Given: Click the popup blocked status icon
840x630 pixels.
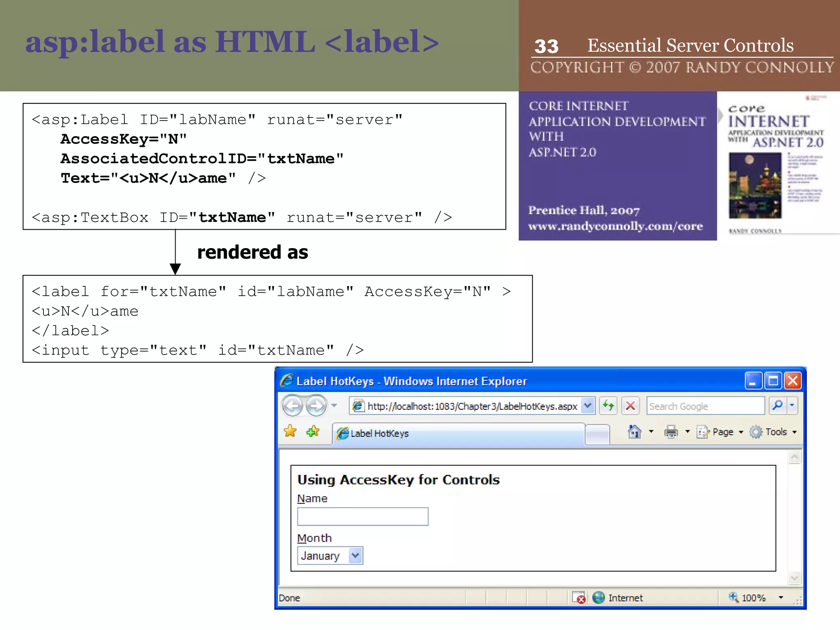Looking at the screenshot, I should pyautogui.click(x=579, y=598).
